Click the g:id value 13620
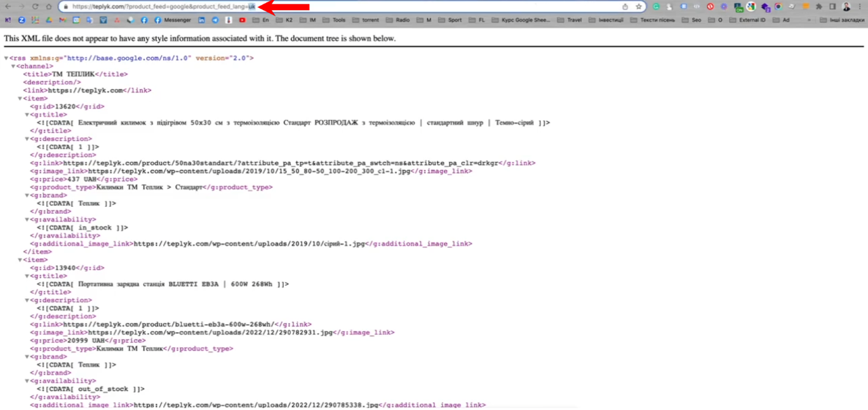 pos(65,107)
